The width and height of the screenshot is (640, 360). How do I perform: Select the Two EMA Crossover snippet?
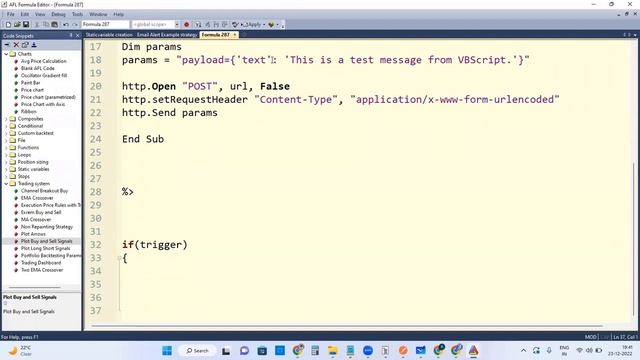pyautogui.click(x=42, y=270)
